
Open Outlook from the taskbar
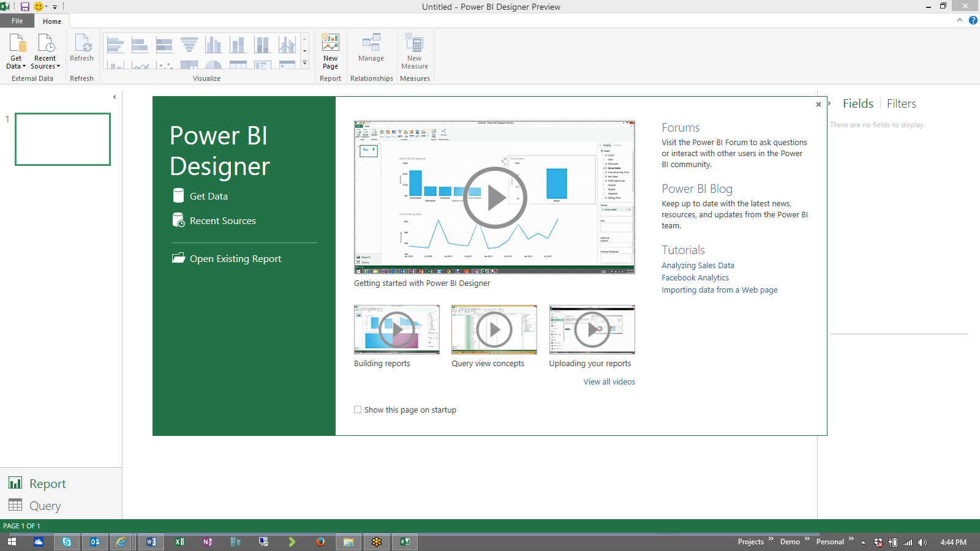click(x=95, y=542)
